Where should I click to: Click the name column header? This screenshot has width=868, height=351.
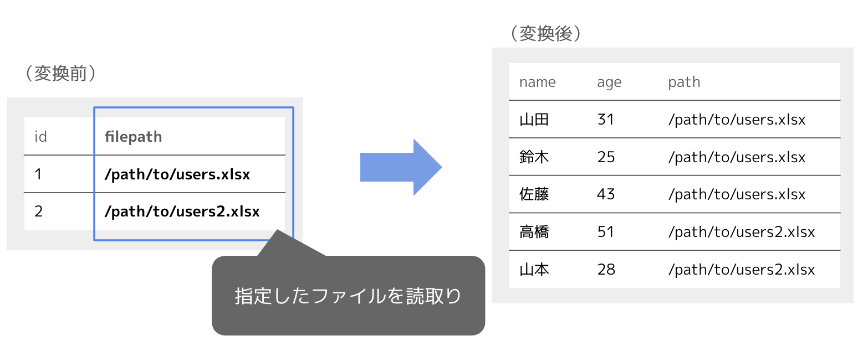(537, 82)
